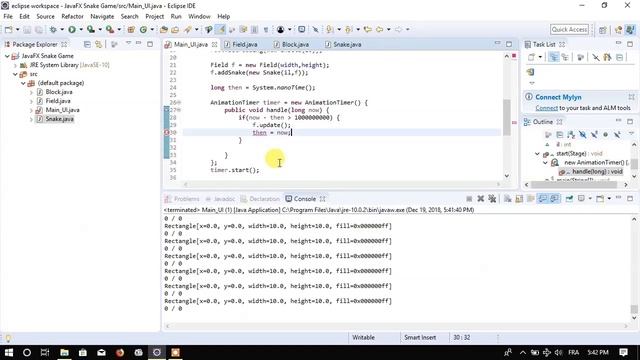Open Firefox from the taskbar
The height and width of the screenshot is (360, 640).
point(120,352)
